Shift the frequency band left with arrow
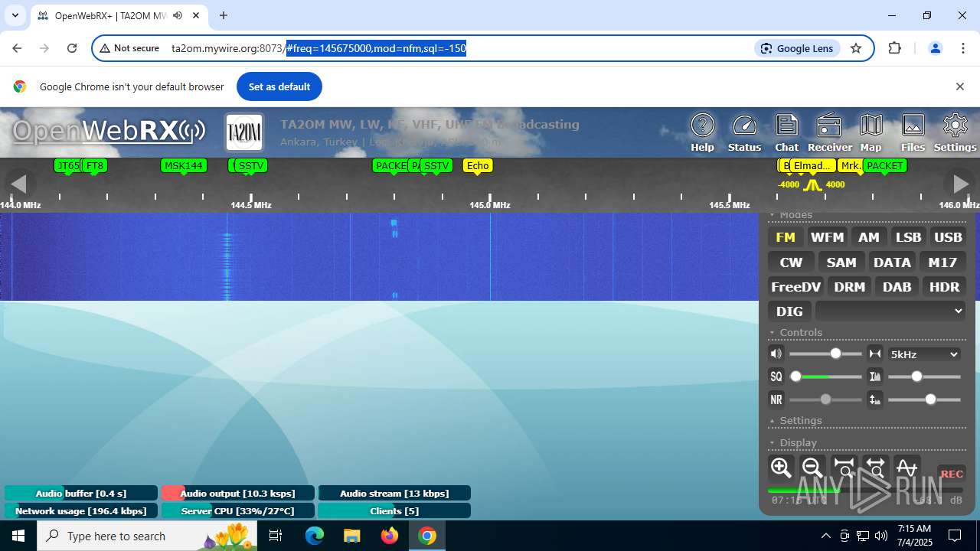 click(x=18, y=184)
